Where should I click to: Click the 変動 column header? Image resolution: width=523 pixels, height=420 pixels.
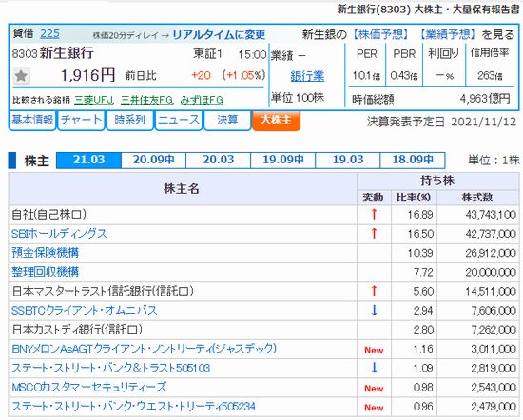click(x=373, y=198)
